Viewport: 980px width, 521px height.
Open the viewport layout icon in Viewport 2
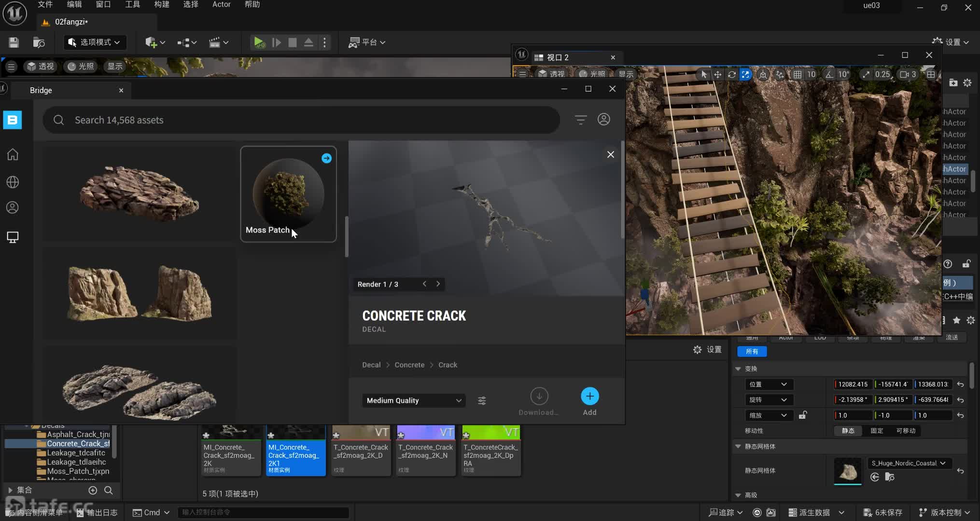[x=931, y=74]
